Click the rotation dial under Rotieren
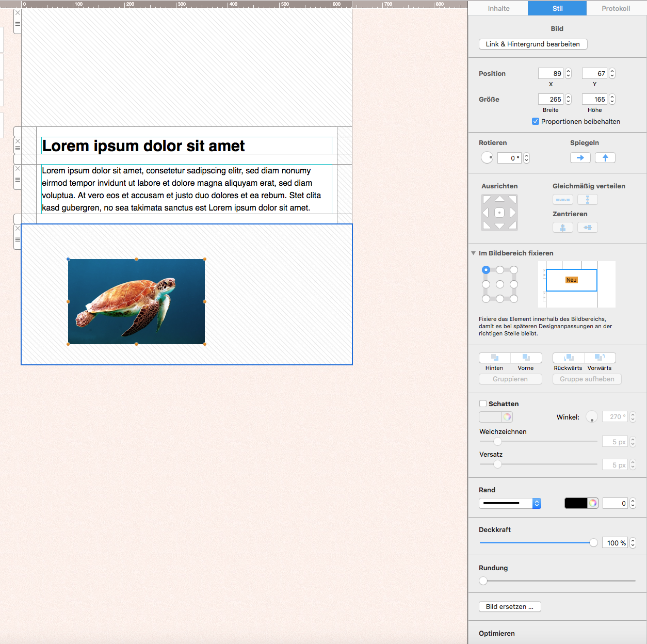This screenshot has width=647, height=644. pyautogui.click(x=487, y=158)
